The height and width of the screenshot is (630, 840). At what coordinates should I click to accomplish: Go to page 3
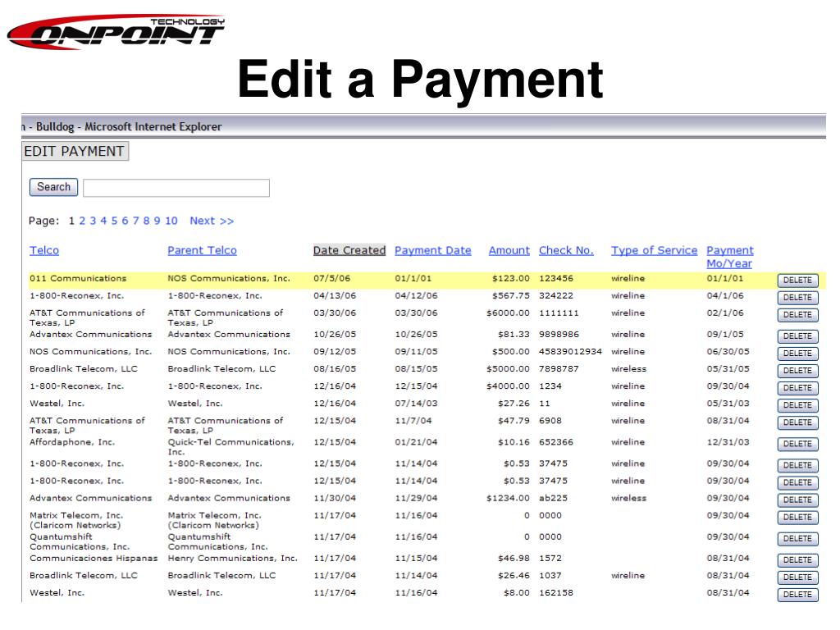(93, 221)
